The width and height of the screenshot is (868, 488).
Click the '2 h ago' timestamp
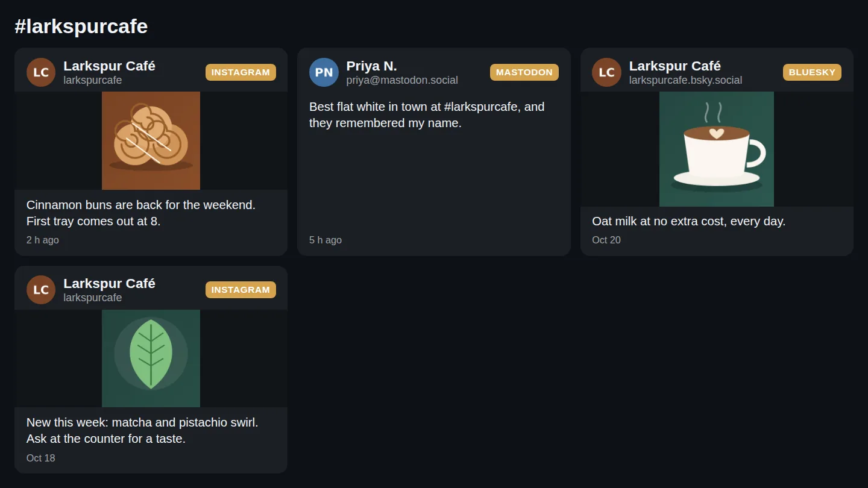[x=43, y=240]
